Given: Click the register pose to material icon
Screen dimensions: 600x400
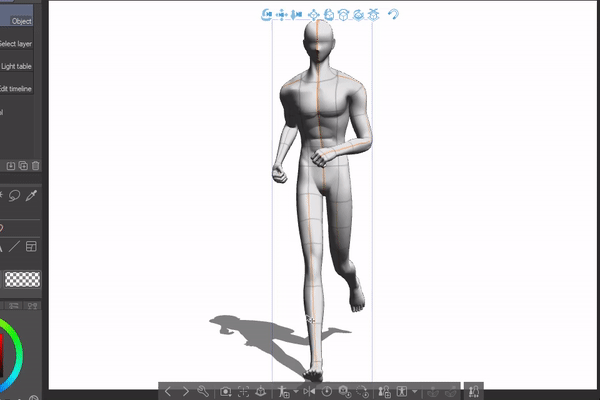Looking at the screenshot, I should click(x=284, y=391).
